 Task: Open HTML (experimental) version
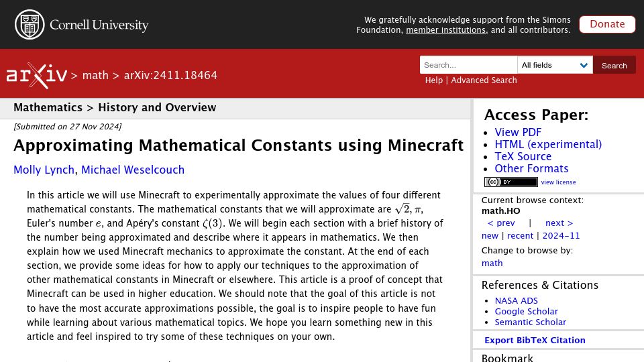point(548,144)
